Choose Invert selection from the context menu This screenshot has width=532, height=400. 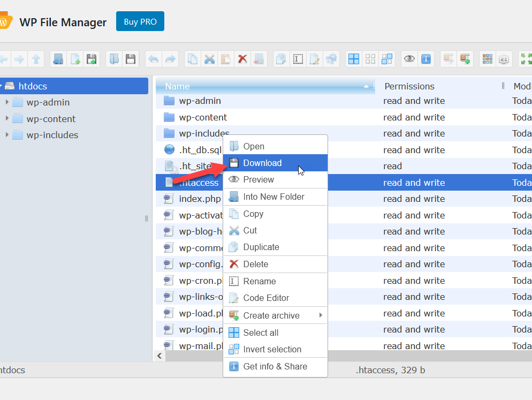point(275,349)
